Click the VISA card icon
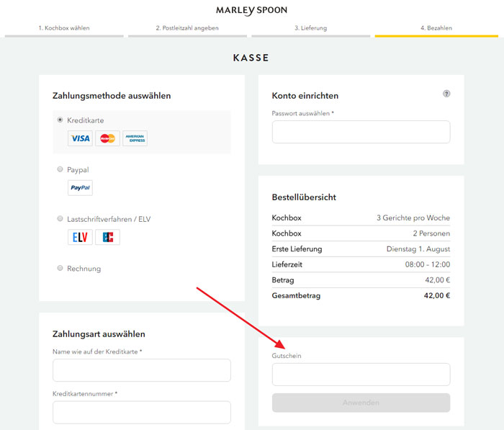Viewport: 504px width, 430px height. point(81,138)
